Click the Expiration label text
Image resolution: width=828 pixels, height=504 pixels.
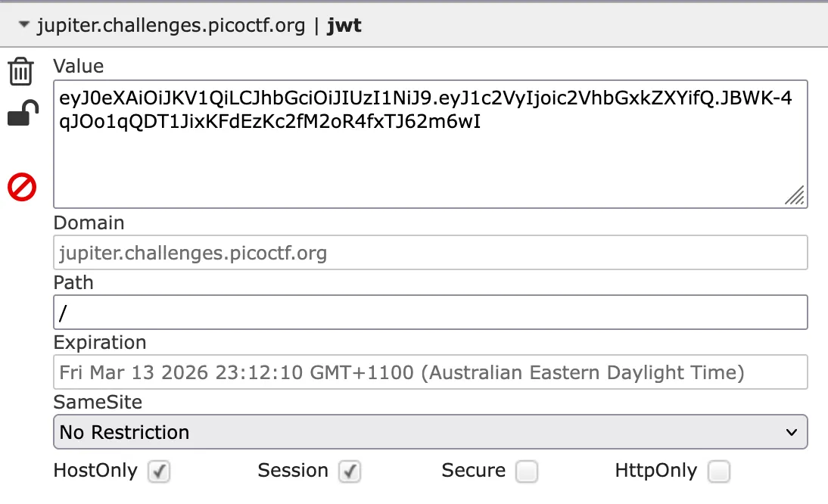tap(100, 343)
